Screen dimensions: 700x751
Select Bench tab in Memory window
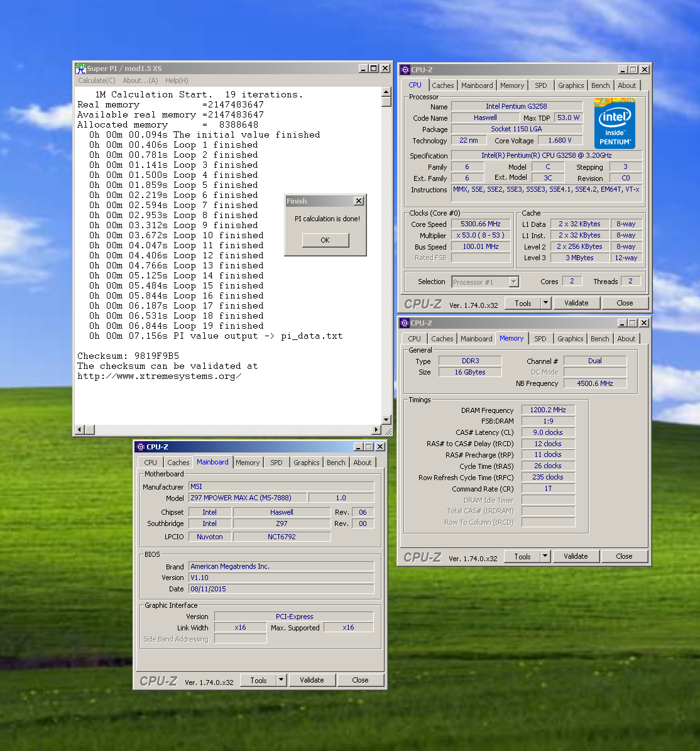(600, 339)
